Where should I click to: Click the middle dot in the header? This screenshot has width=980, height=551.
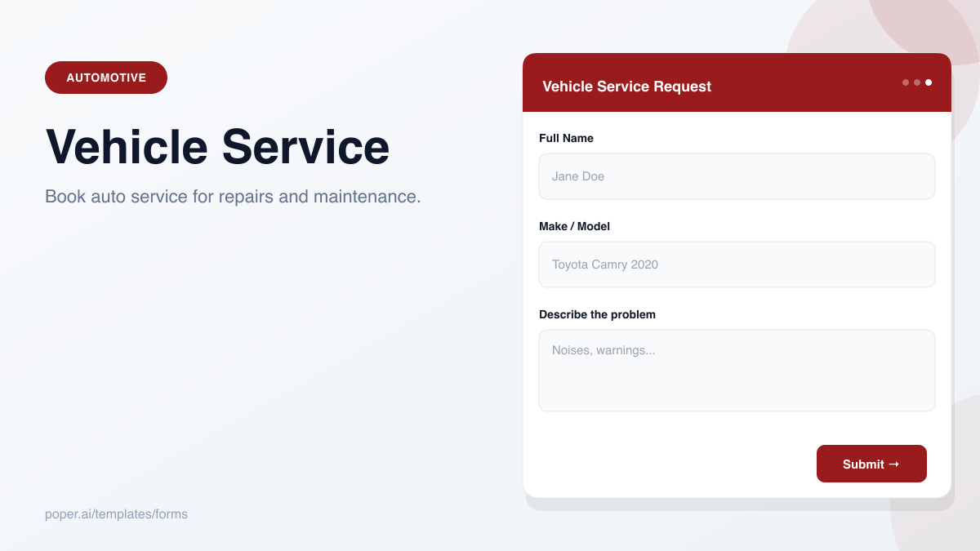[916, 82]
